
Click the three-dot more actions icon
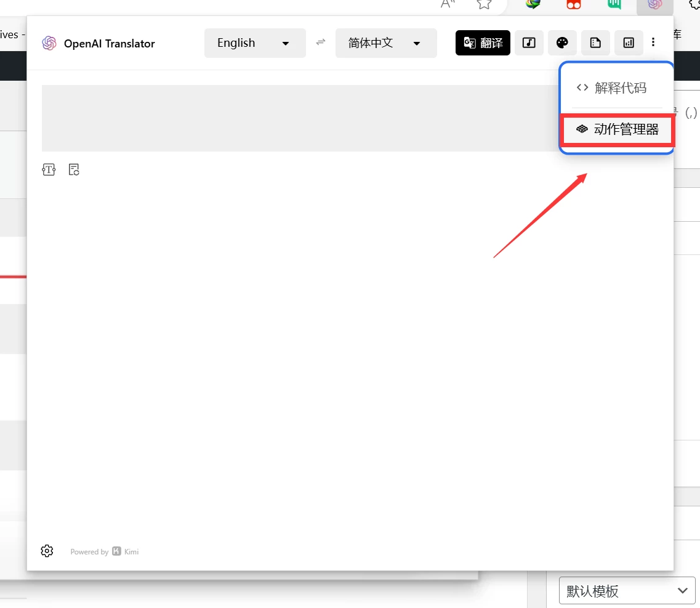[x=653, y=43]
